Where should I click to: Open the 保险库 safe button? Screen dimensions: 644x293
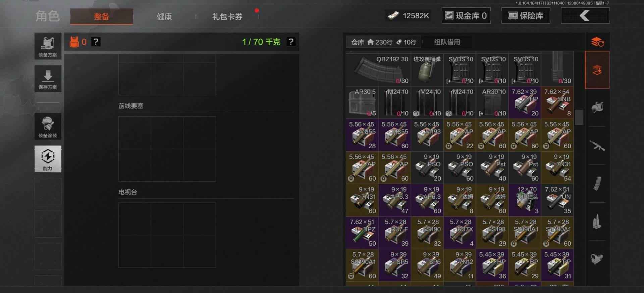[526, 15]
